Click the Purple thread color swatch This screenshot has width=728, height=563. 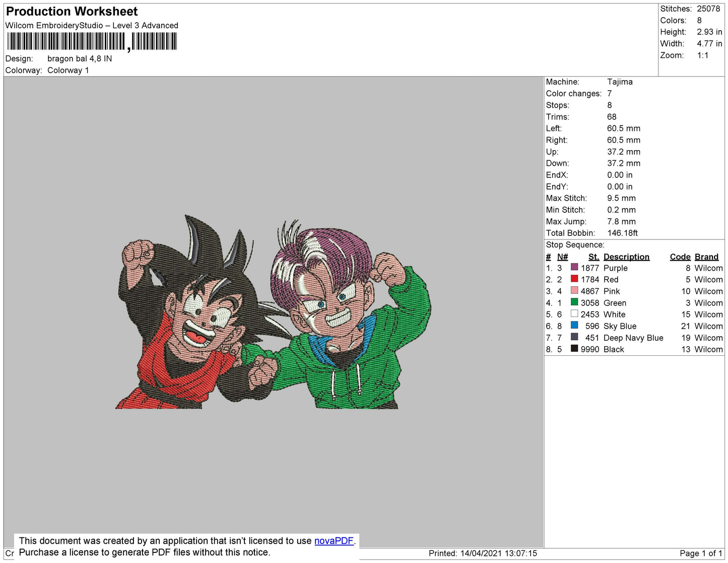pos(574,267)
